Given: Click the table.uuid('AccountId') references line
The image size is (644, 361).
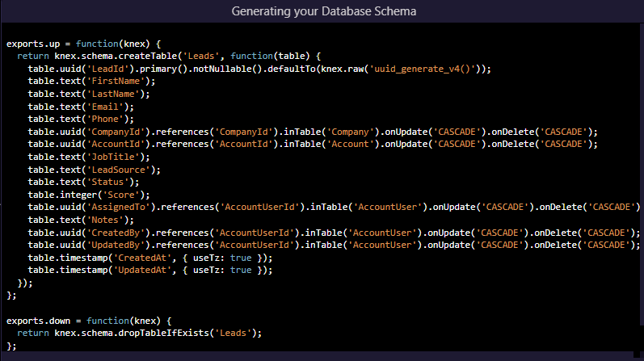Looking at the screenshot, I should point(313,144).
